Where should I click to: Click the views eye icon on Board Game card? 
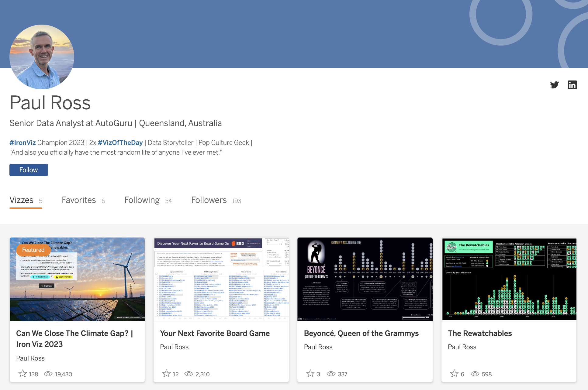tap(189, 374)
